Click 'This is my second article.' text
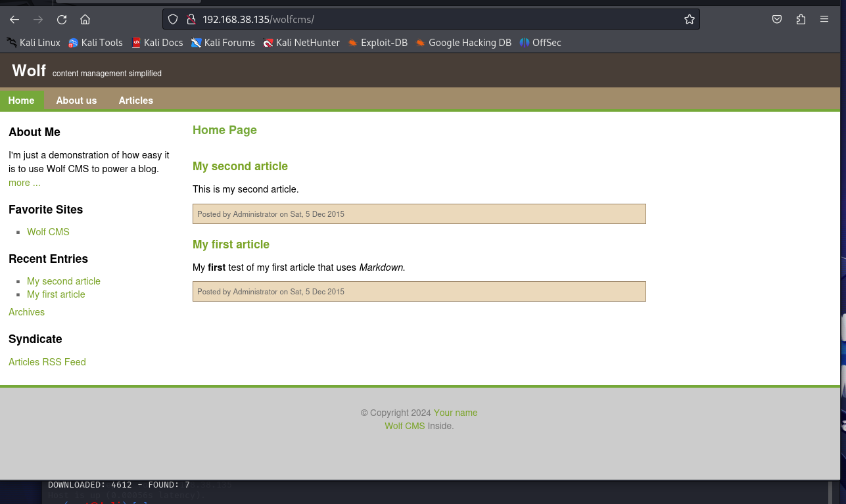846x504 pixels. coord(246,189)
